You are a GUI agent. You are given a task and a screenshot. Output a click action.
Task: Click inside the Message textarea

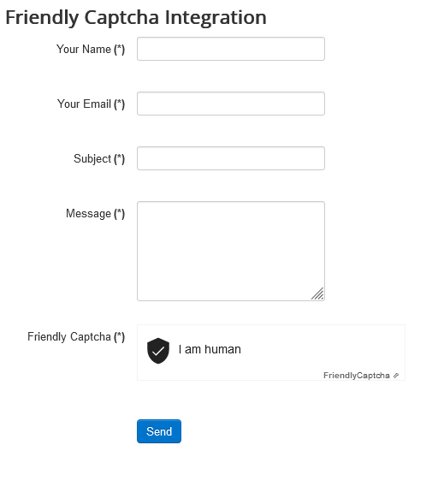(231, 251)
